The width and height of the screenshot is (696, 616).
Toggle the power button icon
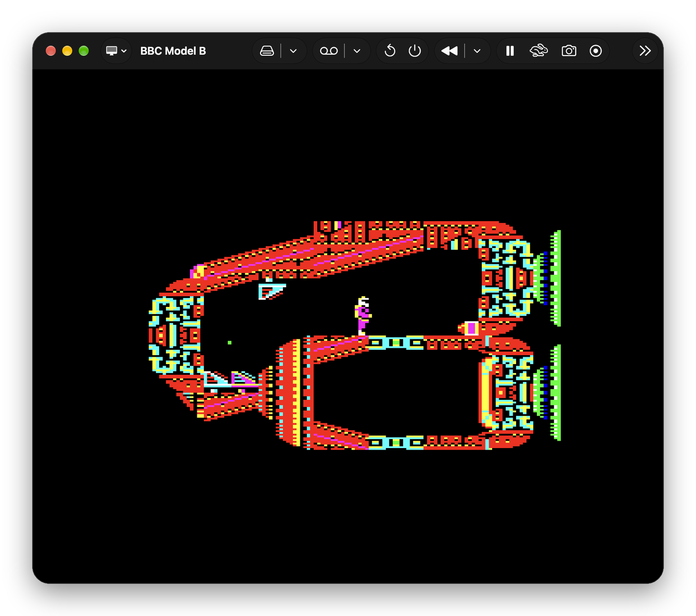pos(415,51)
